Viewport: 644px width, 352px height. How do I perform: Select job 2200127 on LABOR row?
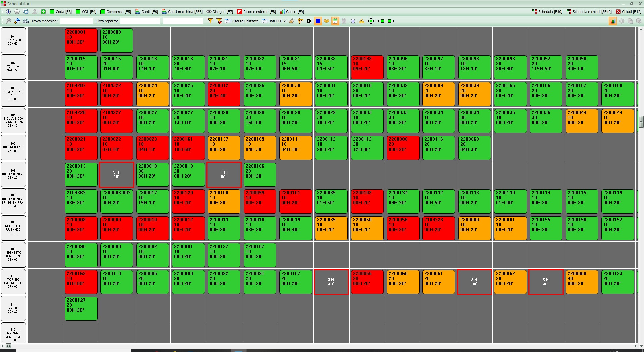click(x=81, y=308)
